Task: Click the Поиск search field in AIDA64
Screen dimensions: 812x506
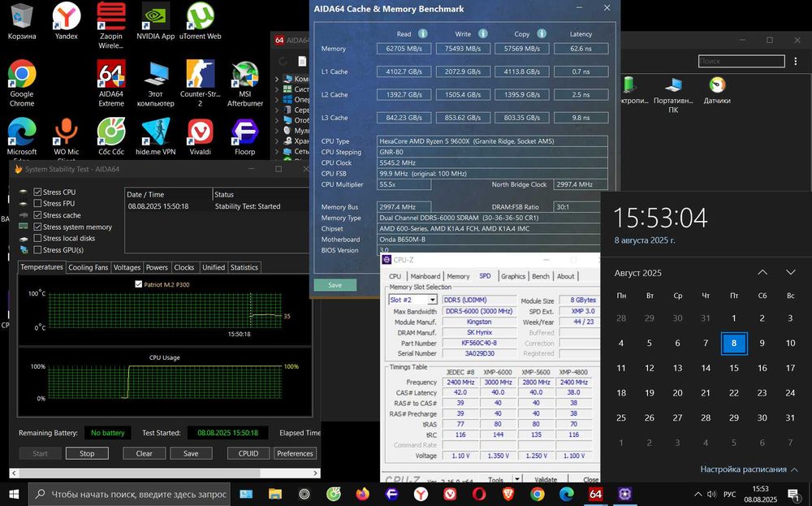Action: coord(741,61)
